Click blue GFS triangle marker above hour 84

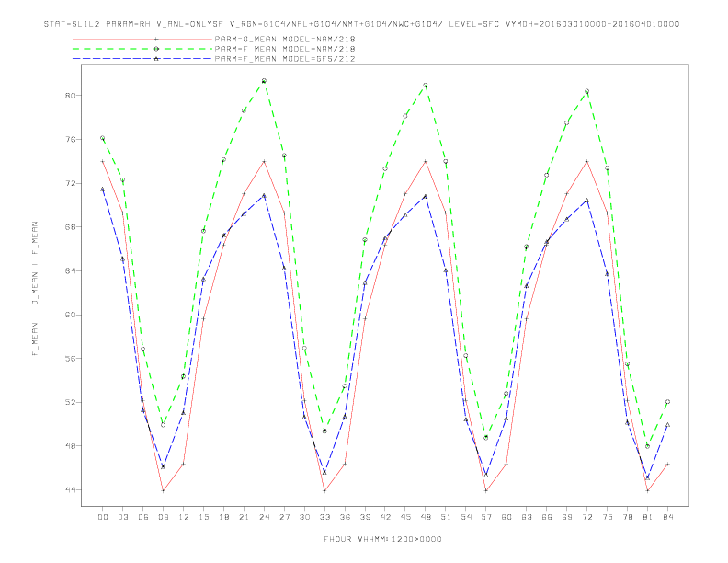click(667, 425)
